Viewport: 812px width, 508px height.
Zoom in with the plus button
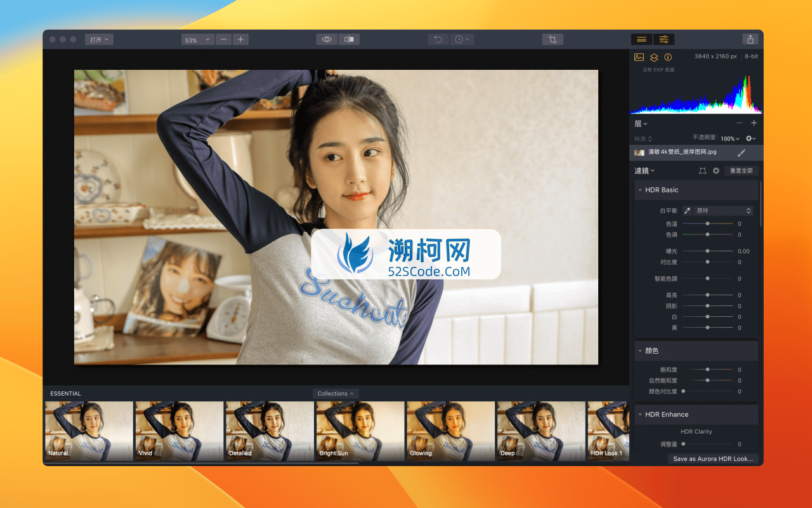pos(240,39)
